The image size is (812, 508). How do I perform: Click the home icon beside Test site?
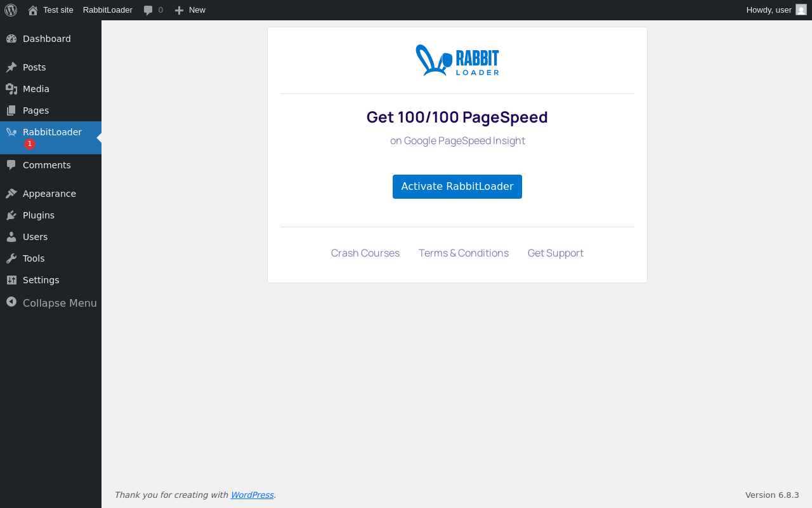point(33,10)
